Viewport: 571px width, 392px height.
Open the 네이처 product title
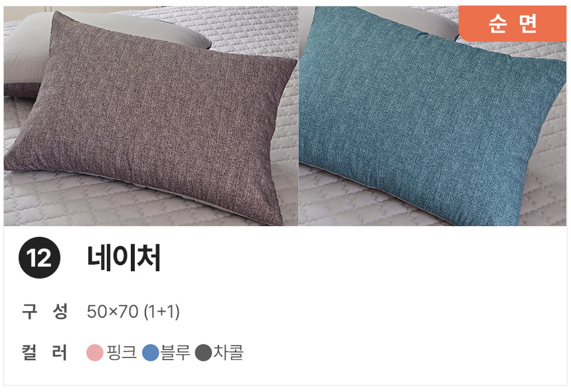(x=123, y=257)
